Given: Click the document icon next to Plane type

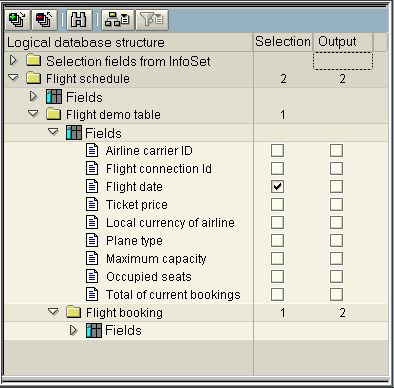Looking at the screenshot, I should coord(92,240).
